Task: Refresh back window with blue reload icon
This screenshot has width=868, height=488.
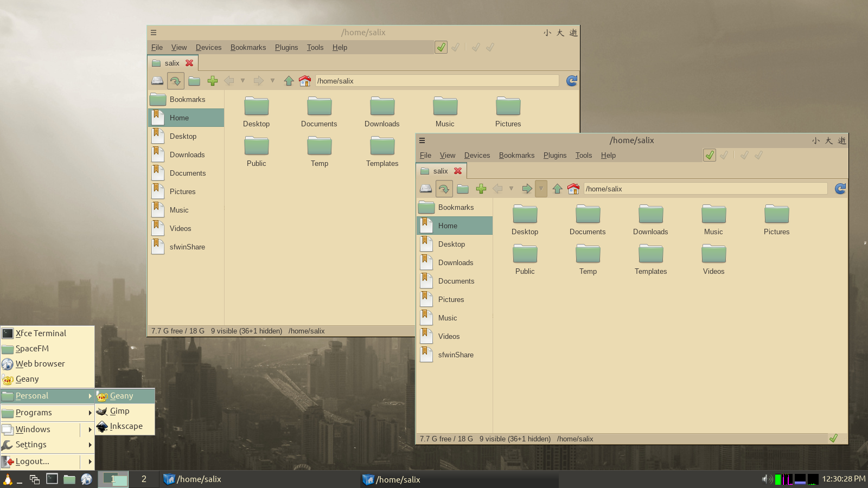Action: 572,81
